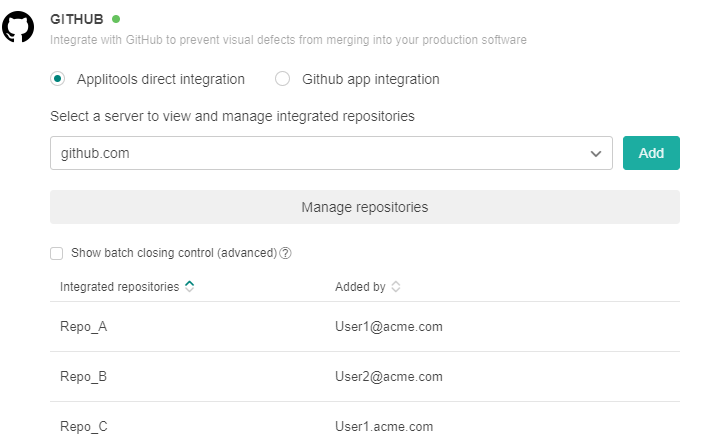Expand the server dropdown chevron arrow
The image size is (708, 447).
tap(596, 154)
